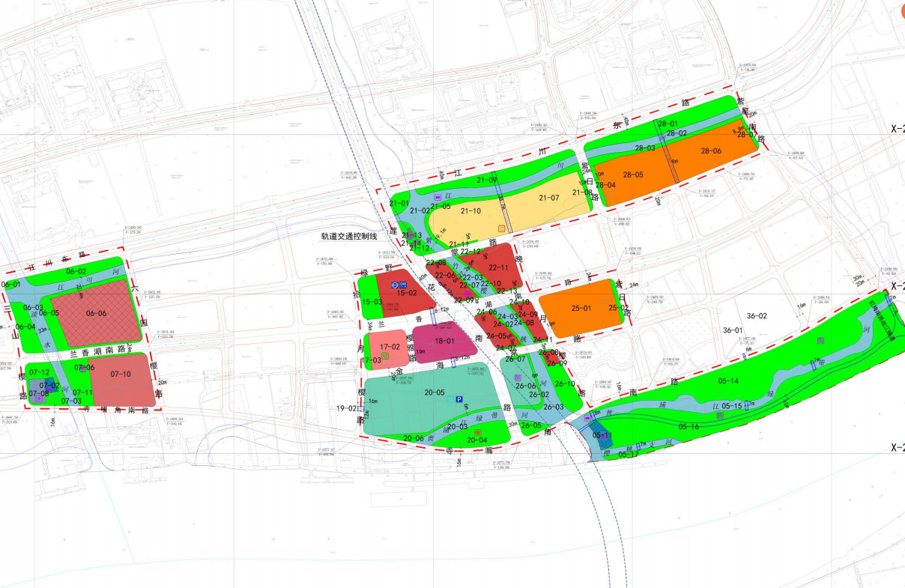This screenshot has width=905, height=588.
Task: Select the orange parcel labeled 25-01
Action: coord(581,308)
